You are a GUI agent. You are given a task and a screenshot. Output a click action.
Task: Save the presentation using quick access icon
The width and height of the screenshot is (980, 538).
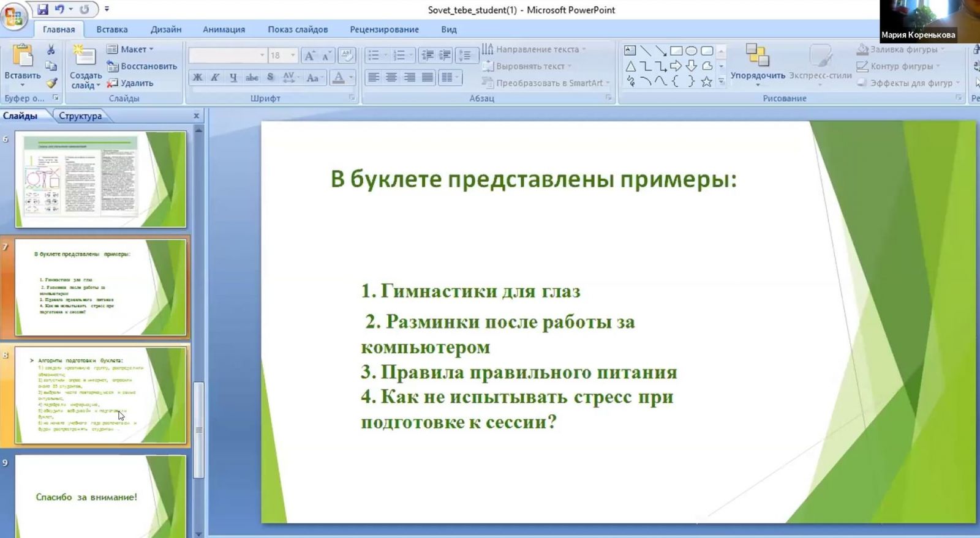pyautogui.click(x=42, y=9)
